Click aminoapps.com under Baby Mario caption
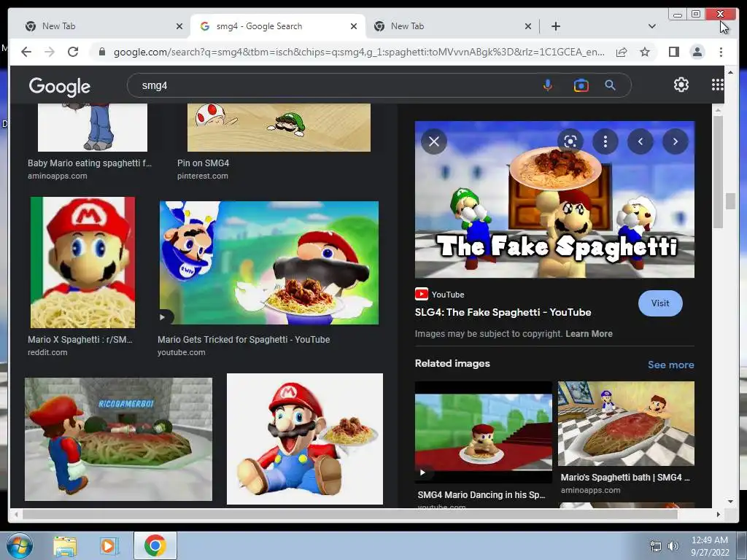 [x=57, y=176]
